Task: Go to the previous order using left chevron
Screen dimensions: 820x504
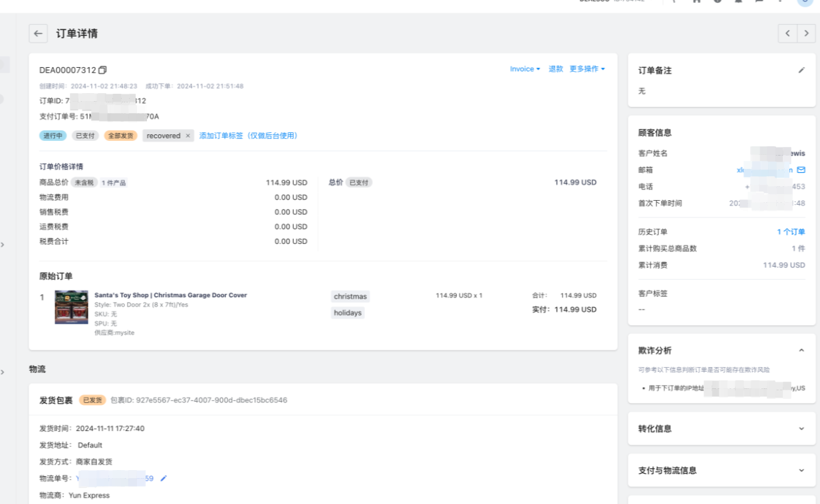Action: (787, 33)
